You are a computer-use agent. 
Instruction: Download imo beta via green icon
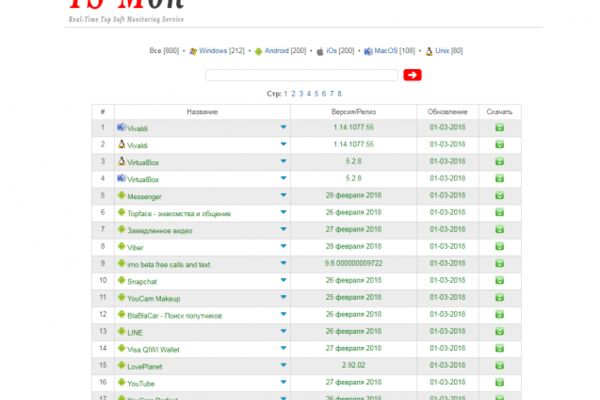click(499, 263)
